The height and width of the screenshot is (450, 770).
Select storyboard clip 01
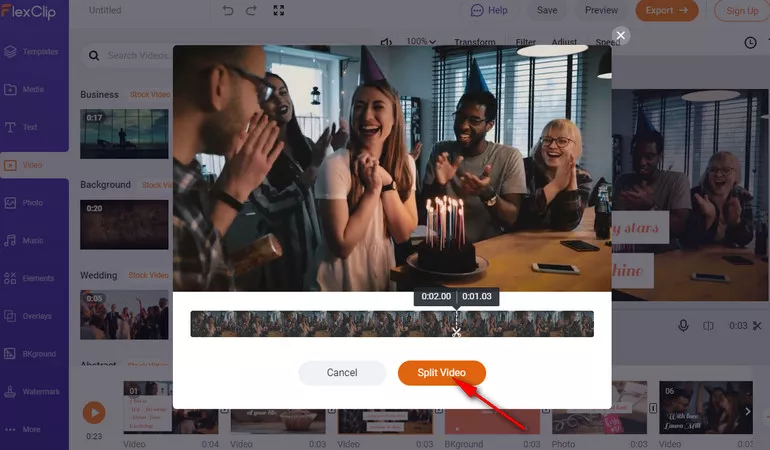click(x=170, y=407)
